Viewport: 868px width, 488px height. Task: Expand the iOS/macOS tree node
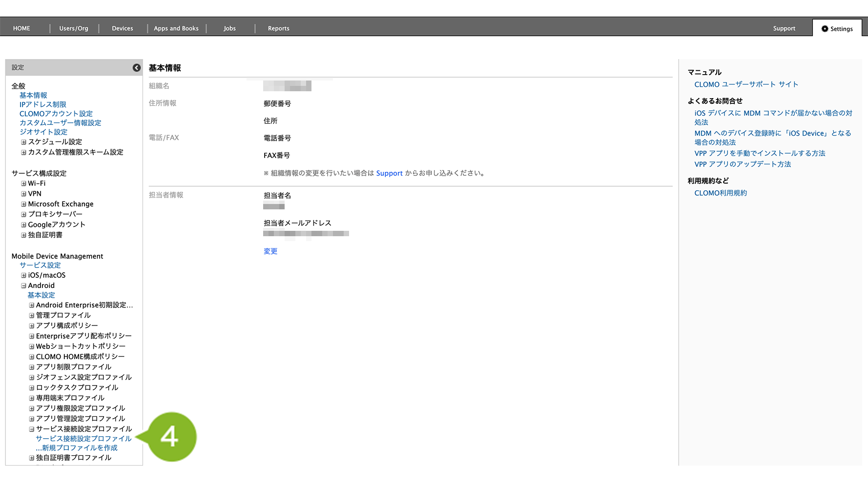click(23, 275)
